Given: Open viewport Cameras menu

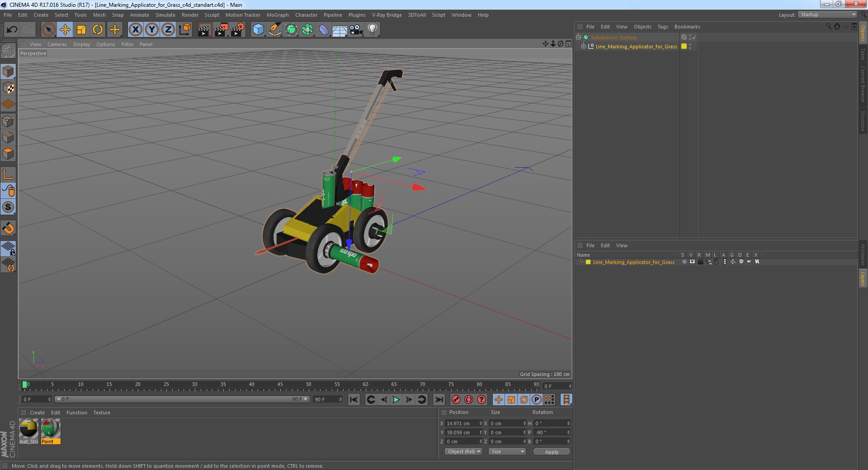Looking at the screenshot, I should (57, 44).
